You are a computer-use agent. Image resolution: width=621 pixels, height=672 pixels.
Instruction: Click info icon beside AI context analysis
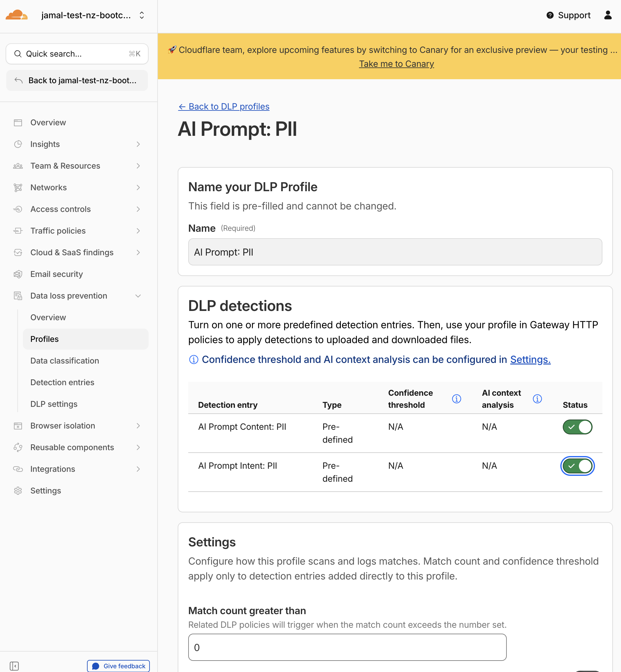(x=537, y=398)
